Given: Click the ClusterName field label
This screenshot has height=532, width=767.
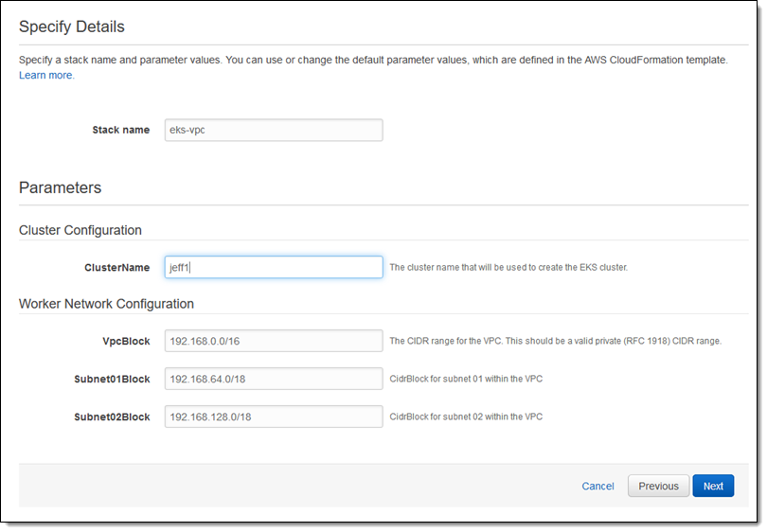Looking at the screenshot, I should (116, 267).
